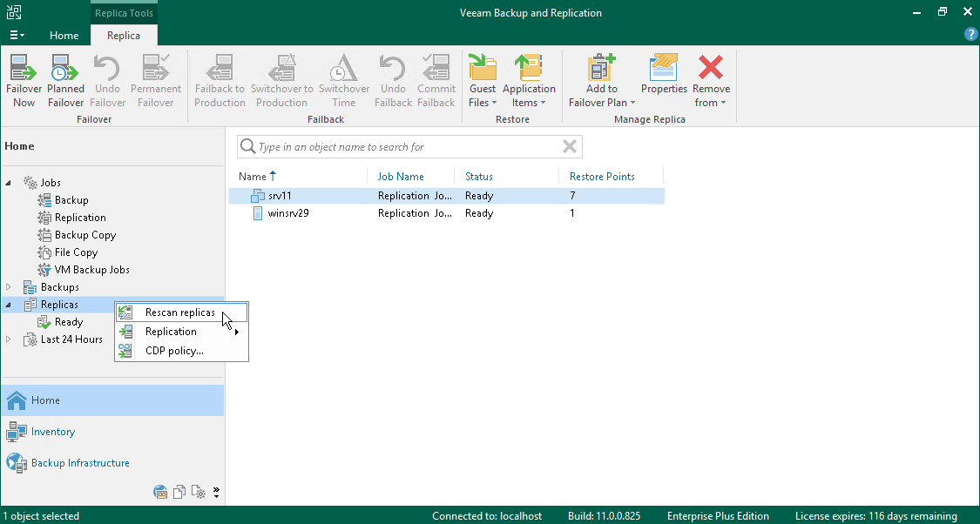Select File Copy under Jobs
980x524 pixels.
click(x=76, y=252)
